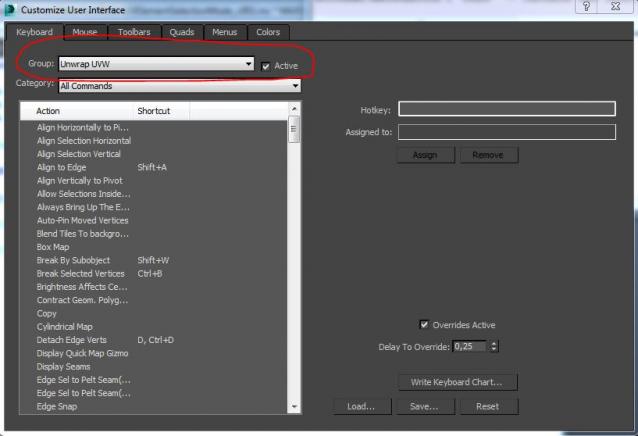Open the Group dropdown showing Unwrap UVW
This screenshot has width=638, height=436.
[x=156, y=65]
